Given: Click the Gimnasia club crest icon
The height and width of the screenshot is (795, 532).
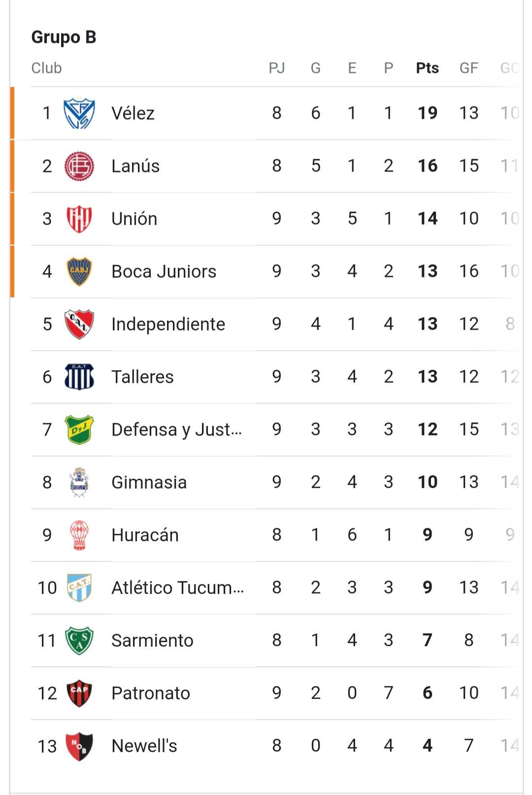Looking at the screenshot, I should point(79,482).
